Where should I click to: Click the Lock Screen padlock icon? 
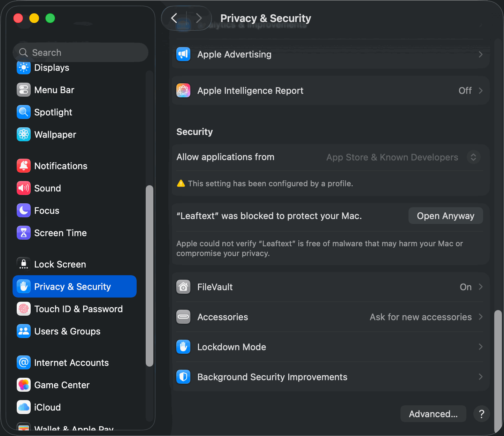24,264
